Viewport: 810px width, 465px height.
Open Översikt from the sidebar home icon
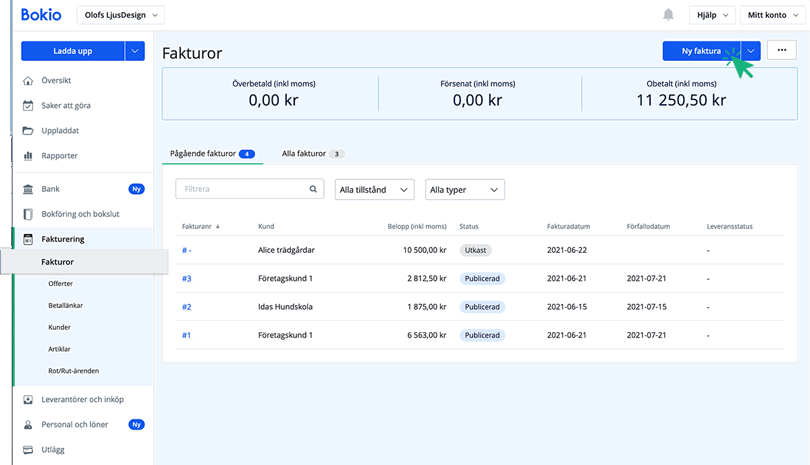click(x=28, y=80)
